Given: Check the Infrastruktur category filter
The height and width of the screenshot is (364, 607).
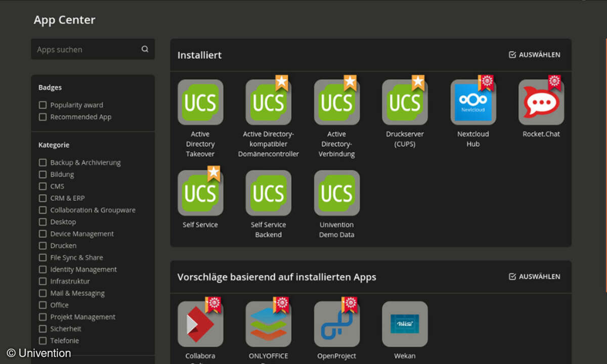Looking at the screenshot, I should (43, 281).
